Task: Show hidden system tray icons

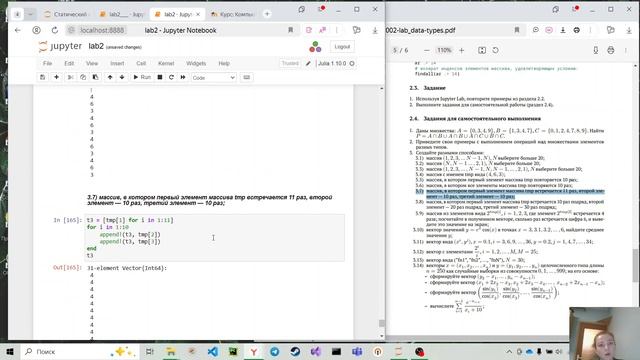Action: coord(509,351)
